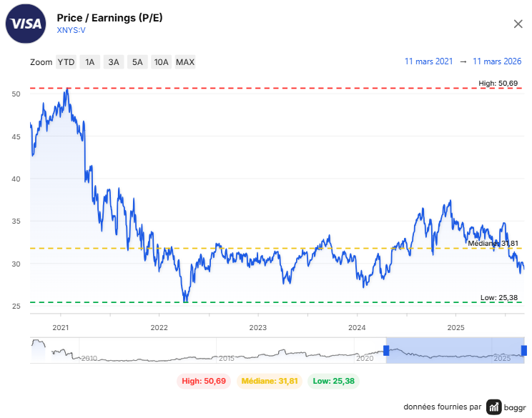Screen dimensions: 532x418
Task: Click the 2022 x-axis label
Action: pos(159,327)
